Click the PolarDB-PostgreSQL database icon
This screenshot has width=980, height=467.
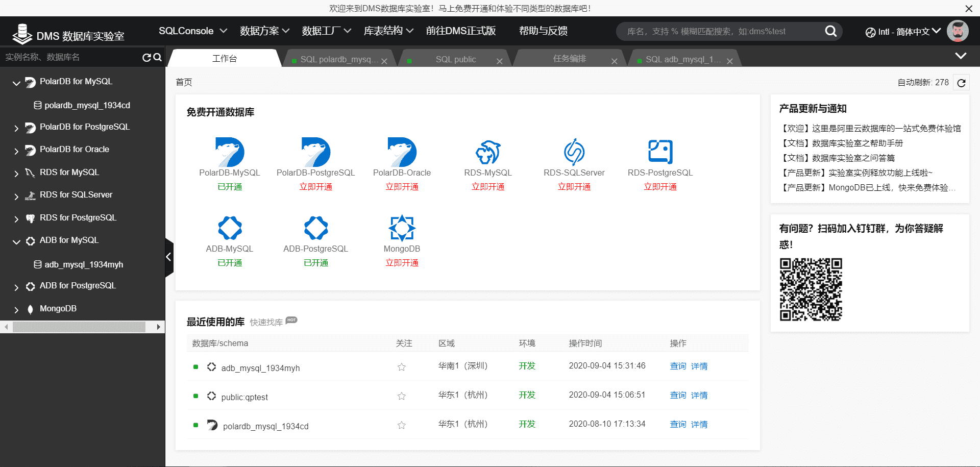pyautogui.click(x=316, y=152)
